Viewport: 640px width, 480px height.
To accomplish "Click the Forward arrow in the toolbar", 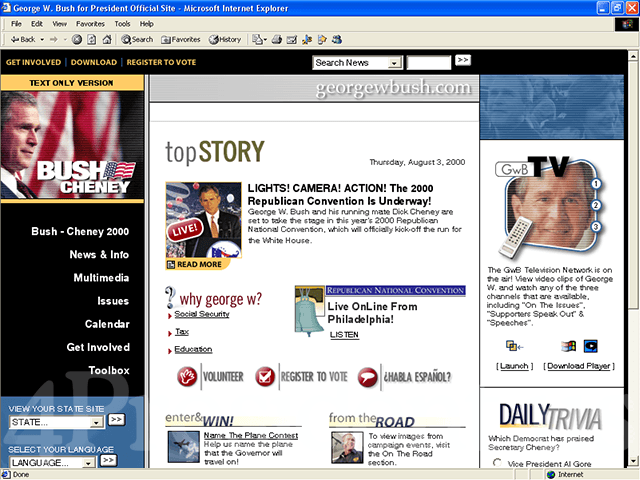I will point(53,40).
